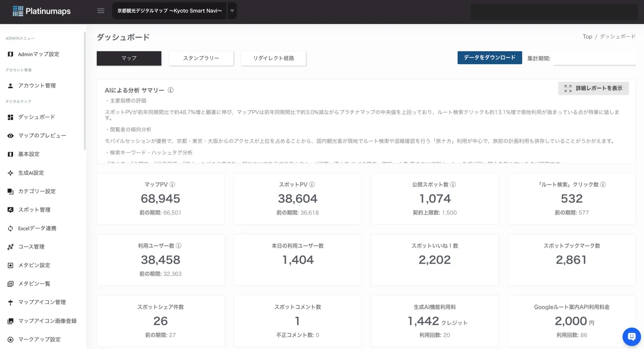Click the 基本設定 map icon

coord(10,154)
